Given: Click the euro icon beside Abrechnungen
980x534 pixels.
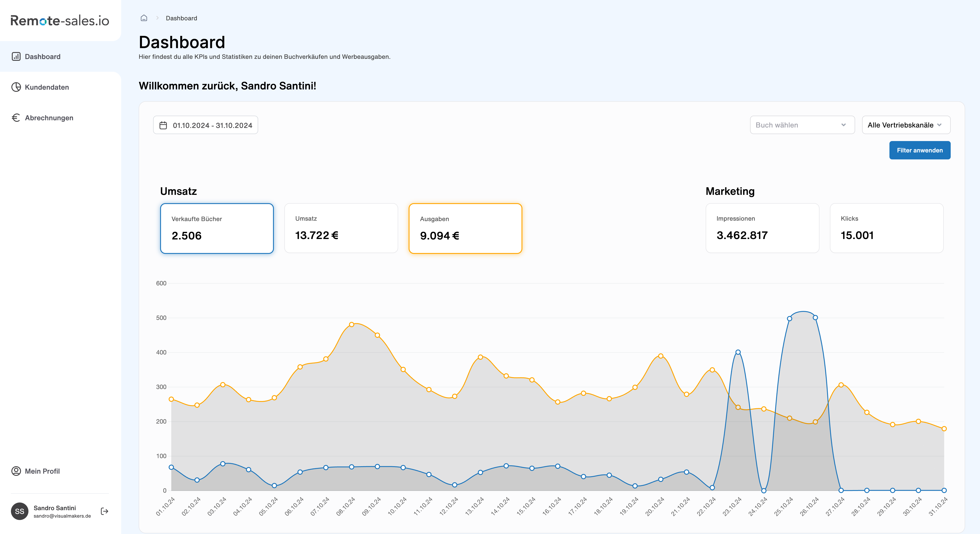Looking at the screenshot, I should [16, 118].
